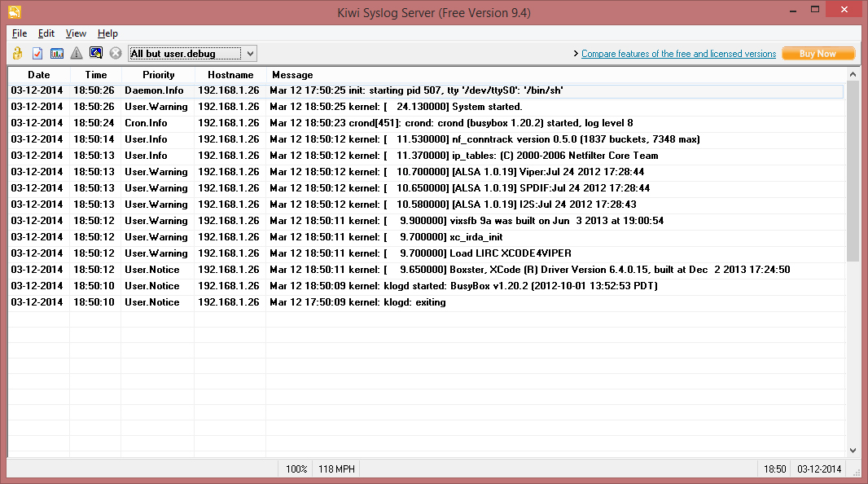
Task: Open the File menu
Action: click(x=20, y=33)
